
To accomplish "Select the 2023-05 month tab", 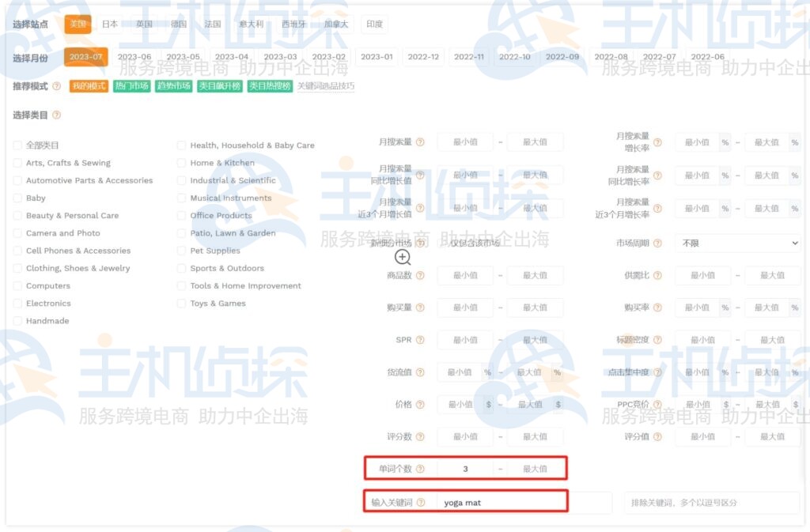I will (183, 57).
